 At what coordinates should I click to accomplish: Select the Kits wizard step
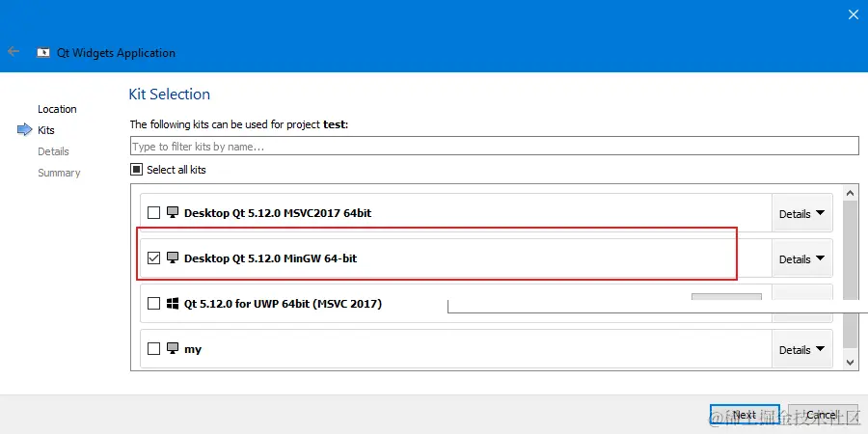[46, 130]
